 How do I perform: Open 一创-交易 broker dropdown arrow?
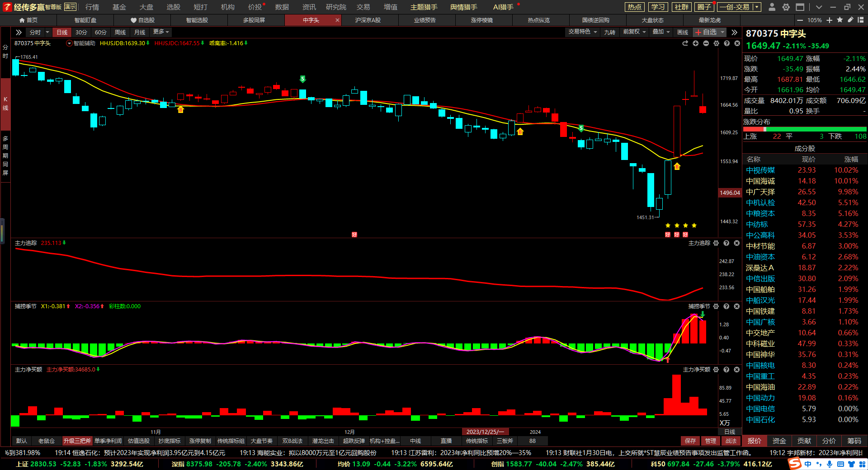click(757, 7)
